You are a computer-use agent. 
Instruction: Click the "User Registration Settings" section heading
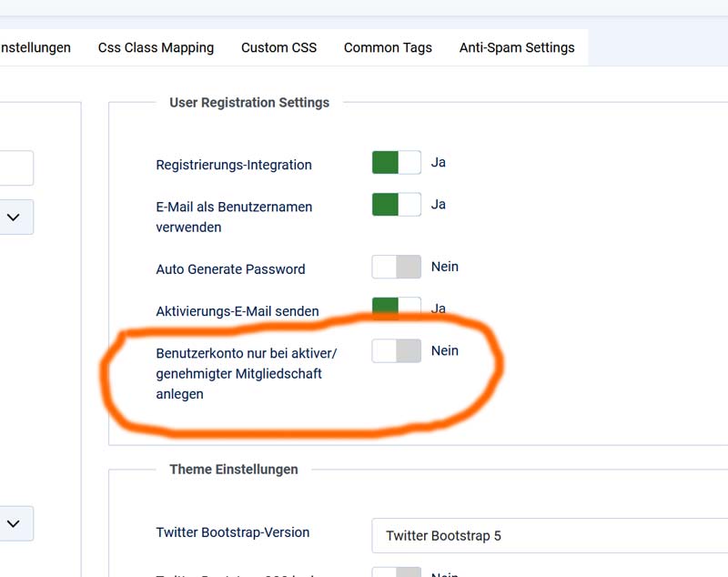coord(249,103)
